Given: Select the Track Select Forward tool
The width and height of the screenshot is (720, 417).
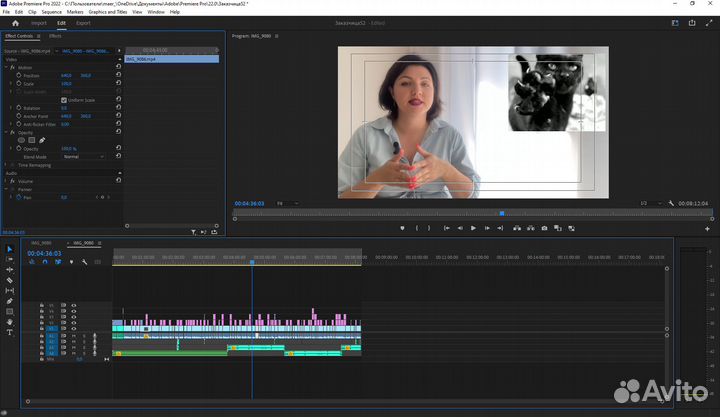Looking at the screenshot, I should click(x=10, y=259).
